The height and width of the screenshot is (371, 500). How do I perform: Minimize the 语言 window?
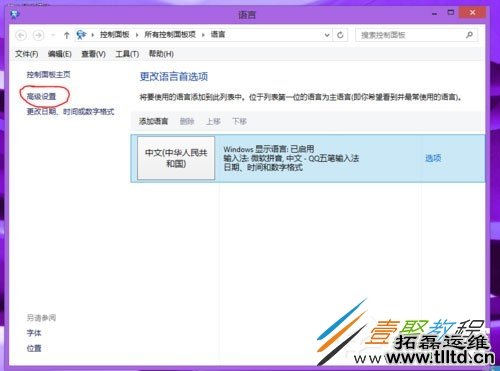(434, 13)
